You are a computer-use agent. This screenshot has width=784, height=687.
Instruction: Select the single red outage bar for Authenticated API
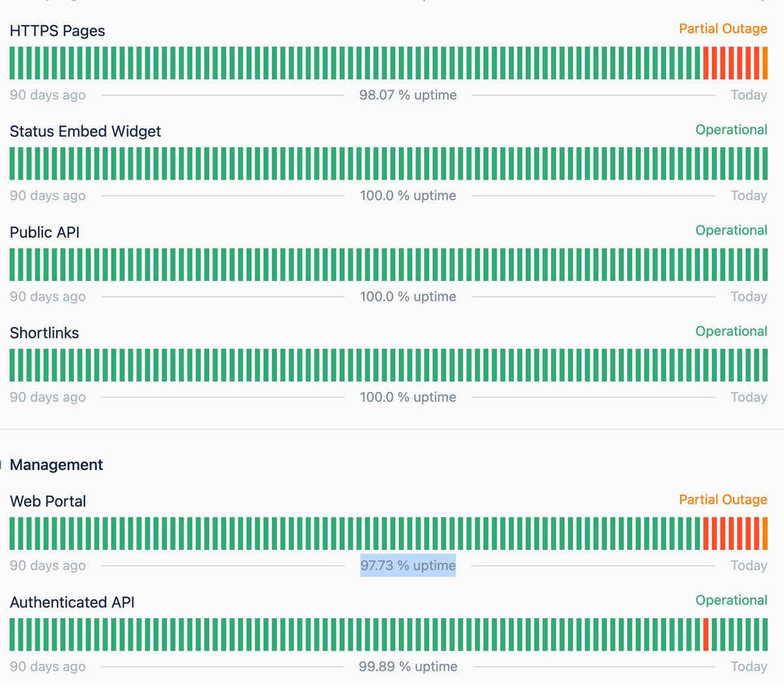[706, 634]
